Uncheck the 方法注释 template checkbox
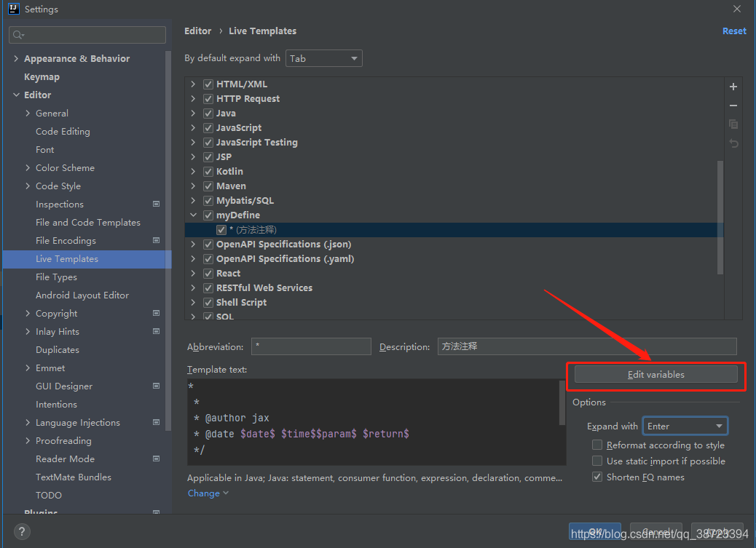 pos(221,230)
